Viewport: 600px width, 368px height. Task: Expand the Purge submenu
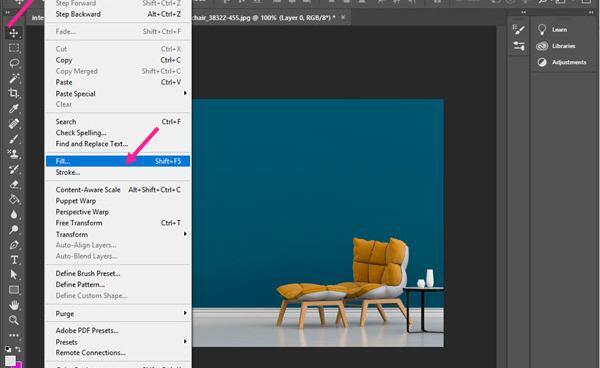pos(118,313)
